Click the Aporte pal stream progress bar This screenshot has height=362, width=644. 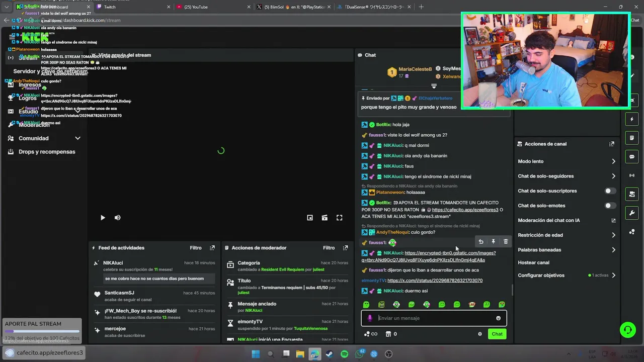42,331
